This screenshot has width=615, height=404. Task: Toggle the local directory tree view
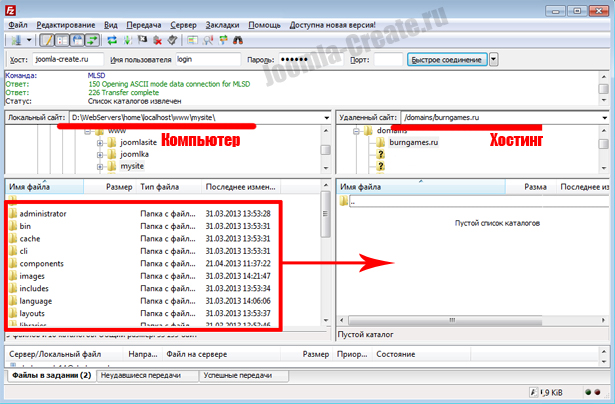point(60,40)
